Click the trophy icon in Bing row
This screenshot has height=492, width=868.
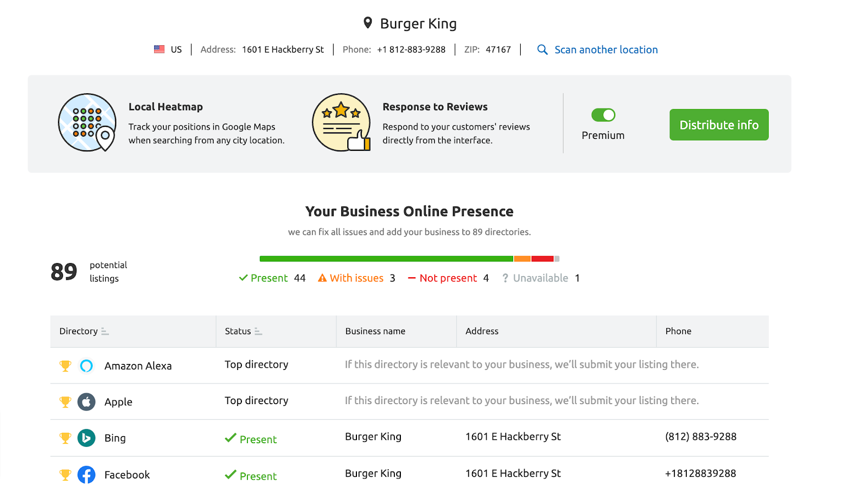click(65, 438)
